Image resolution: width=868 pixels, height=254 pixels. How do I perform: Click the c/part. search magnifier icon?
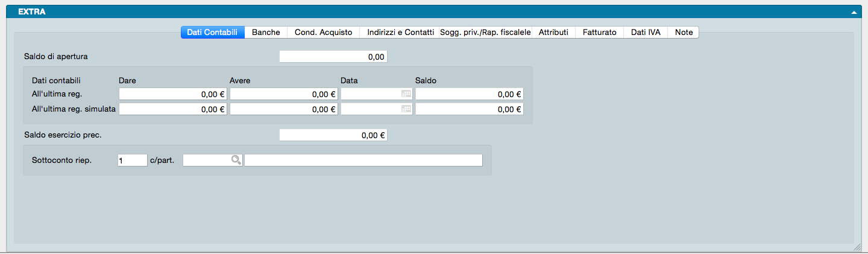click(x=236, y=160)
